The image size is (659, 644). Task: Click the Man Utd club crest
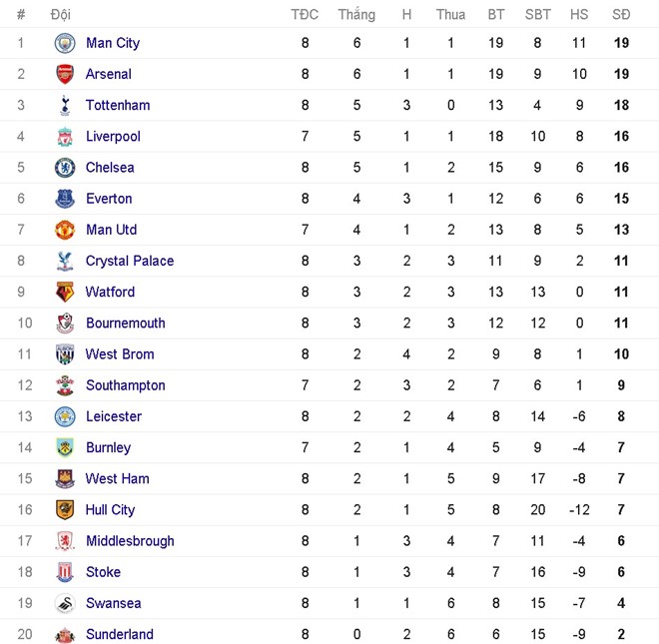[x=65, y=230]
